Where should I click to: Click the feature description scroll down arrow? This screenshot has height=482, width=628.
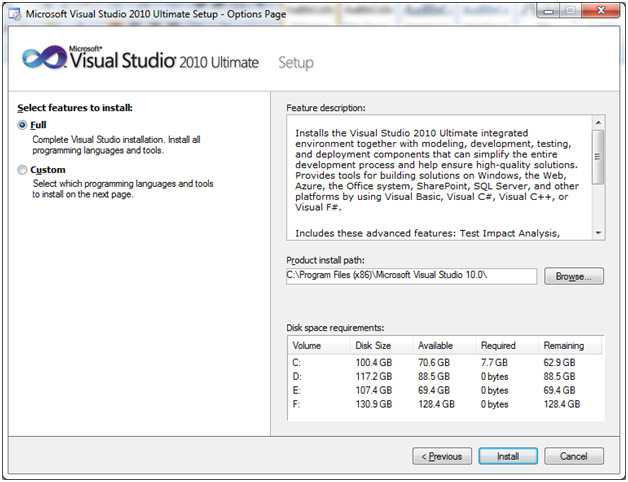[598, 233]
